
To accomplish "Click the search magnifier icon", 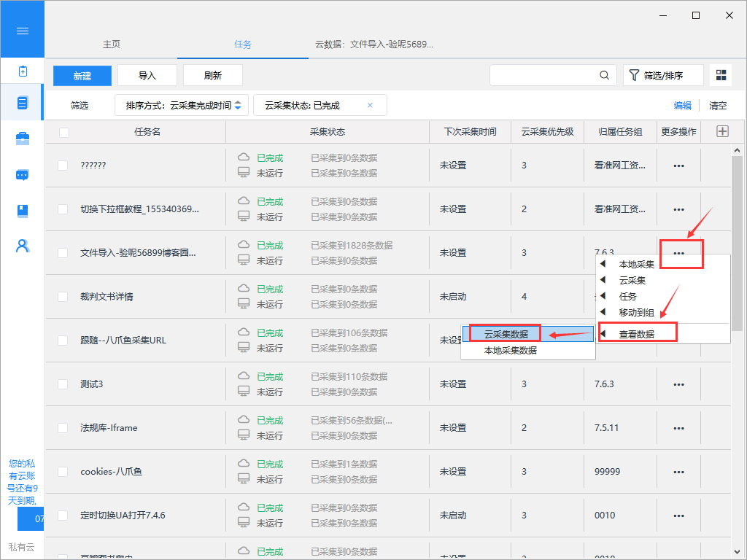I will click(x=604, y=75).
